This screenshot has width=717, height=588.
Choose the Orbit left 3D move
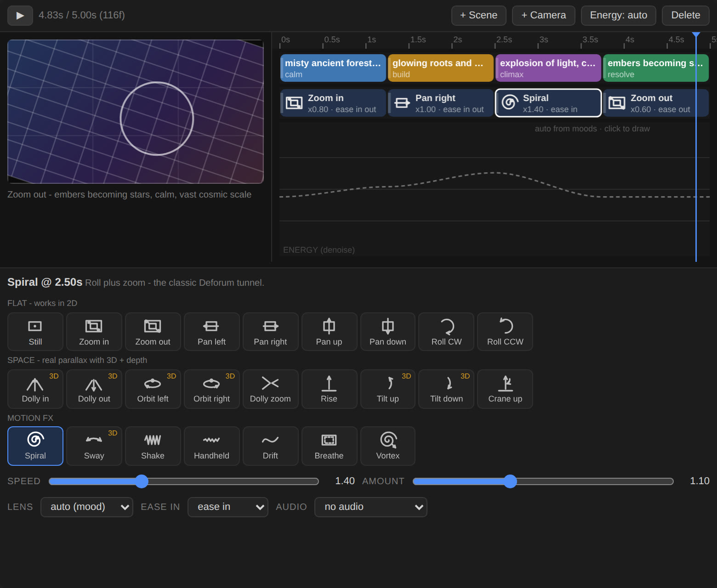153,389
